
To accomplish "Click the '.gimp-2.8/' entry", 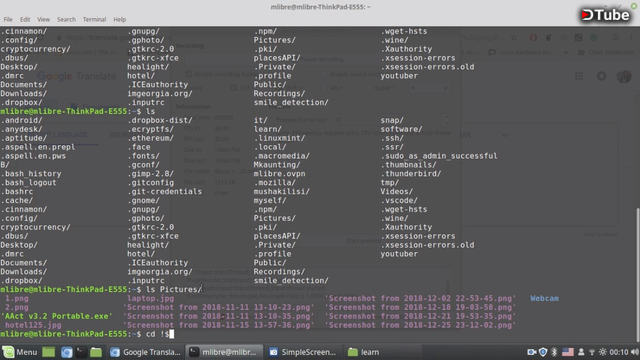I will 150,173.
